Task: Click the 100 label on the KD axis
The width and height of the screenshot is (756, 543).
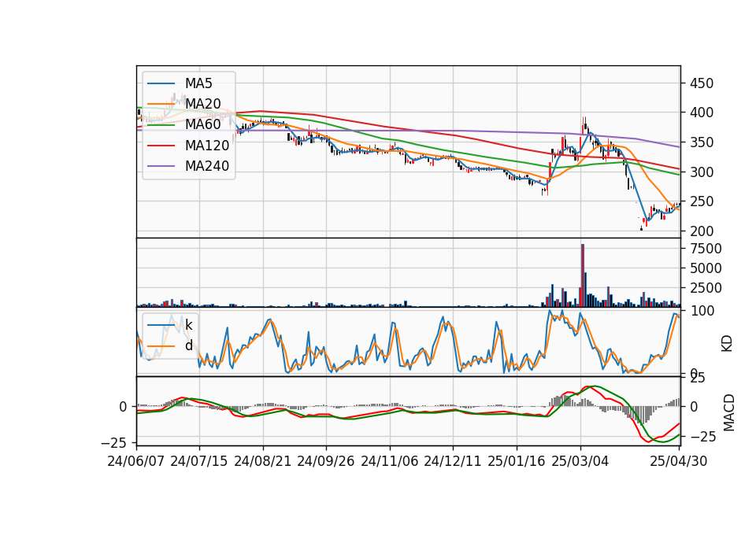Action: pyautogui.click(x=702, y=311)
